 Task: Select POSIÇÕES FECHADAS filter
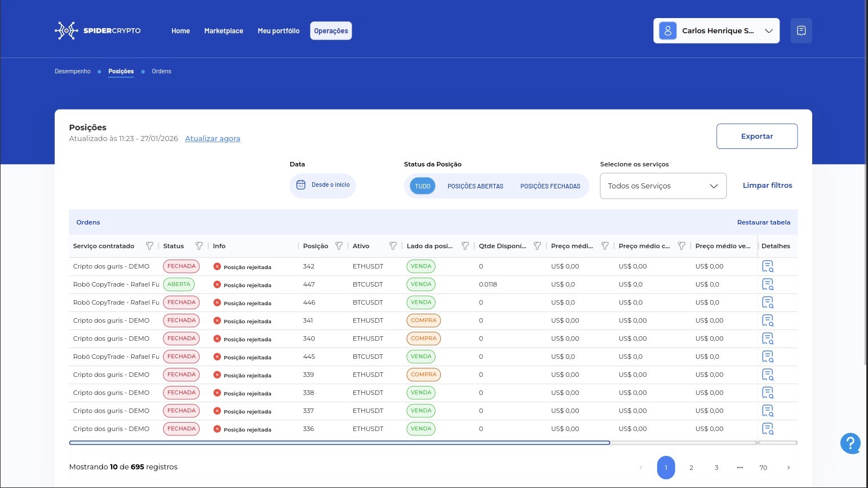pyautogui.click(x=550, y=186)
